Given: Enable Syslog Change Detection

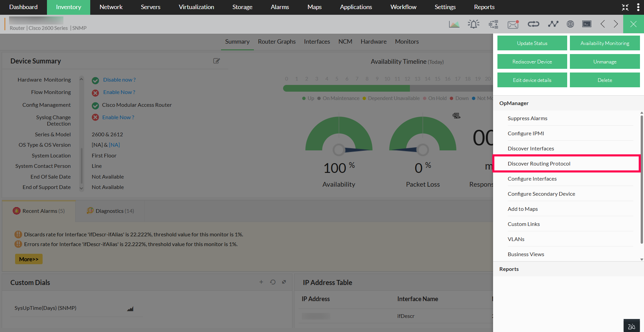Looking at the screenshot, I should point(118,117).
